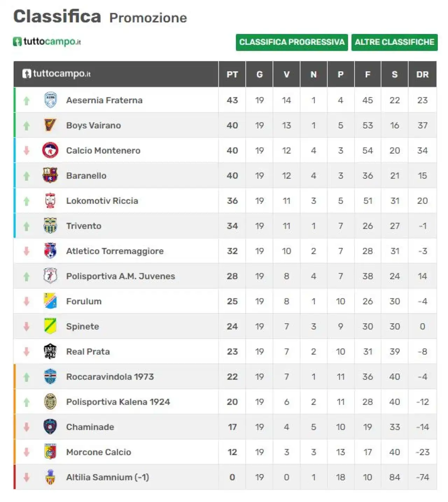This screenshot has width=448, height=502.
Task: Open the Altre Classifiche button
Action: pyautogui.click(x=394, y=42)
